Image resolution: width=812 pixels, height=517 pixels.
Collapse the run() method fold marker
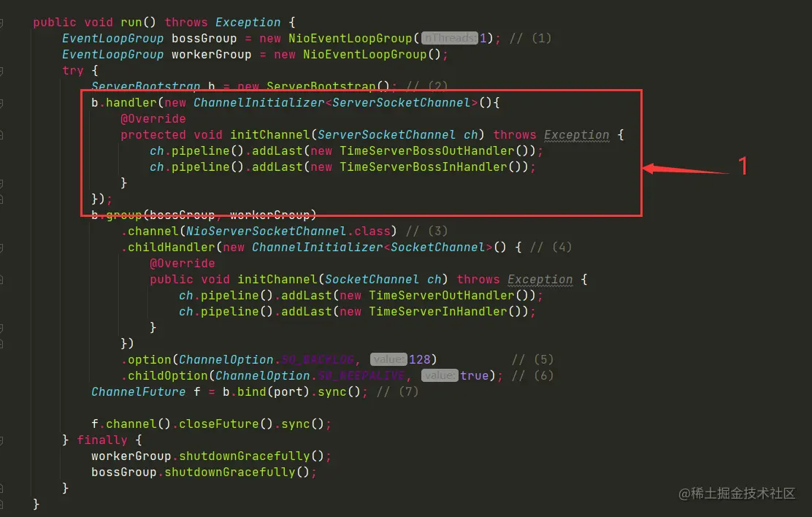1,23
